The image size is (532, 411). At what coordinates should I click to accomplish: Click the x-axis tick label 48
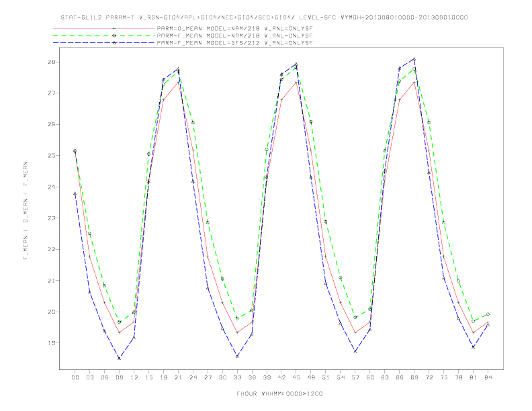(311, 377)
